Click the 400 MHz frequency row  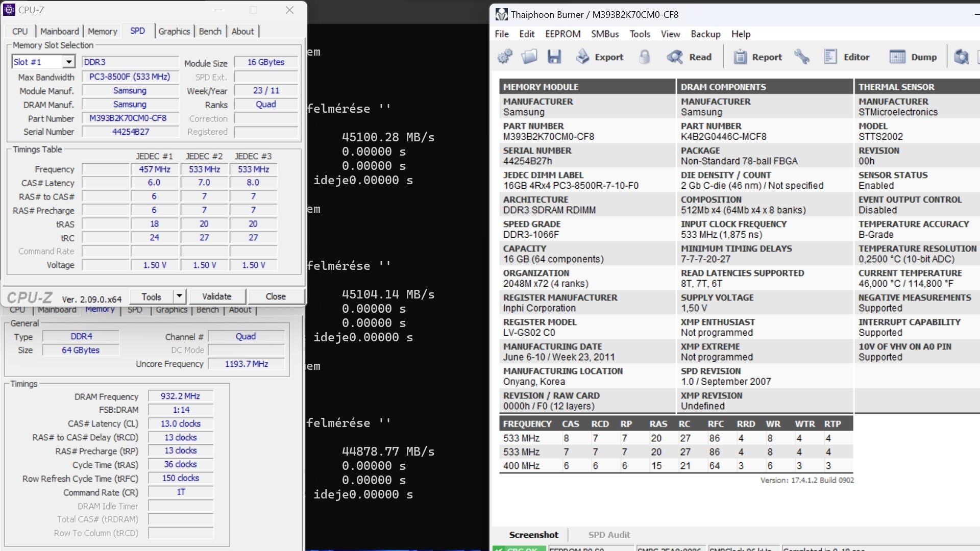pyautogui.click(x=676, y=466)
